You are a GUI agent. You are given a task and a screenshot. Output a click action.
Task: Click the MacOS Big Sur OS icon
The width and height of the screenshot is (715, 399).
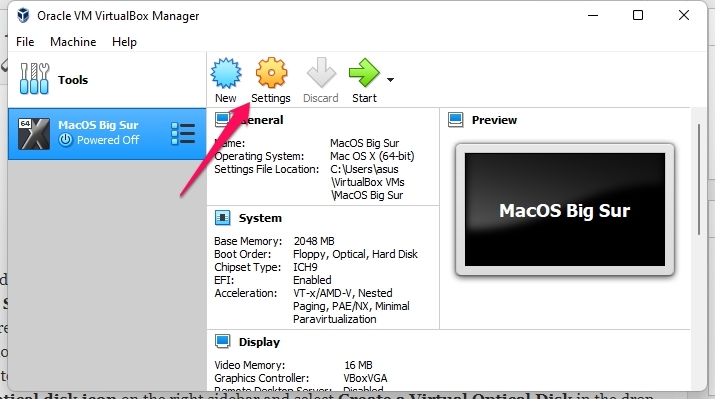[x=34, y=134]
